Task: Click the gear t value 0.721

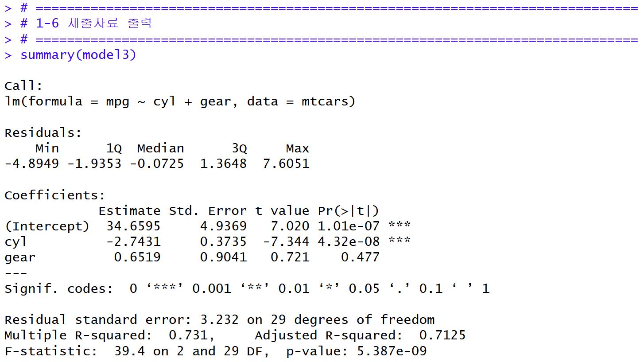Action: [x=290, y=257]
